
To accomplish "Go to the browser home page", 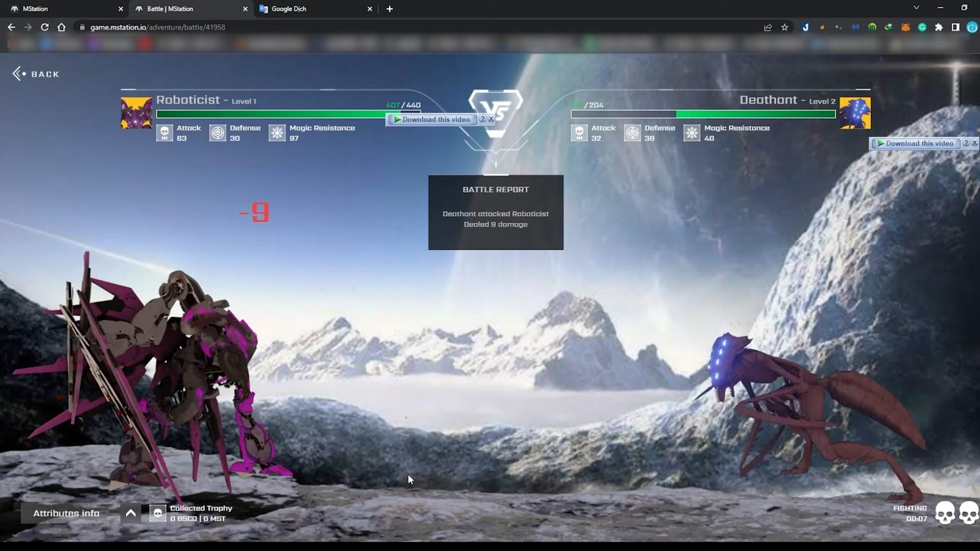I will coord(62,27).
